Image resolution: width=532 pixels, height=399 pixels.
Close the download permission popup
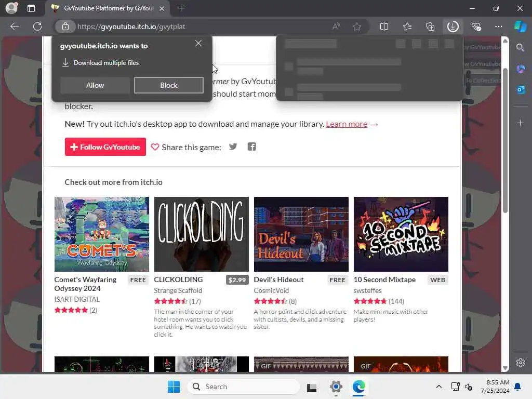[198, 44]
